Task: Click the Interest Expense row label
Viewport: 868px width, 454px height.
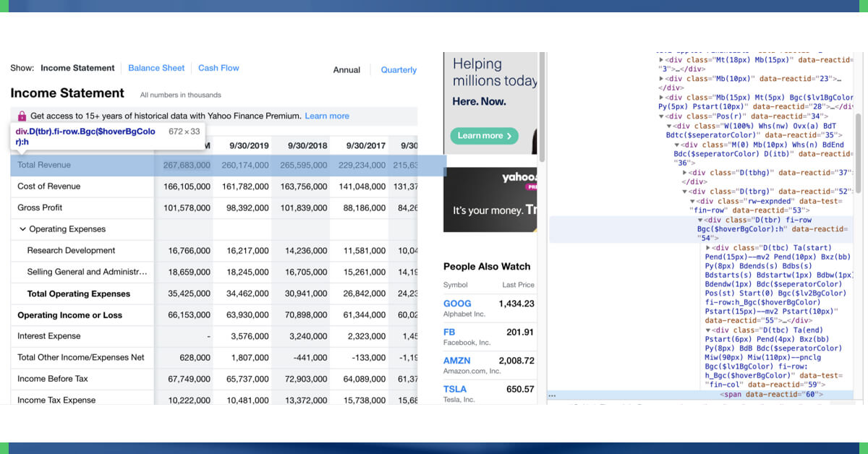Action: click(48, 336)
